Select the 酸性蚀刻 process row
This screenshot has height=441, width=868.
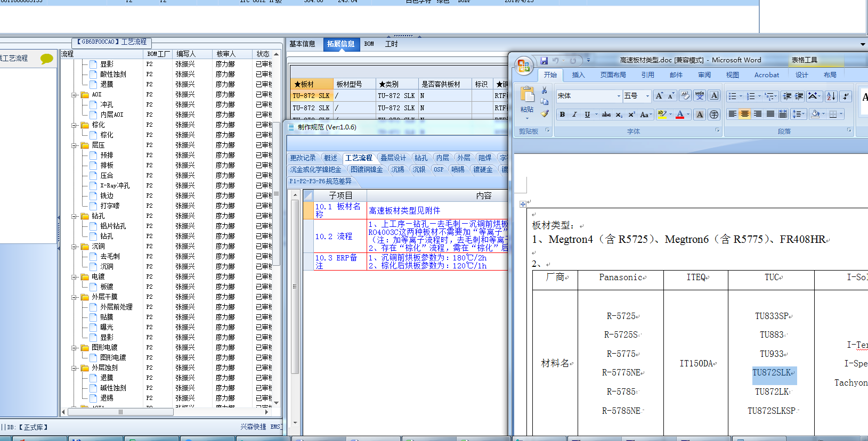point(113,75)
